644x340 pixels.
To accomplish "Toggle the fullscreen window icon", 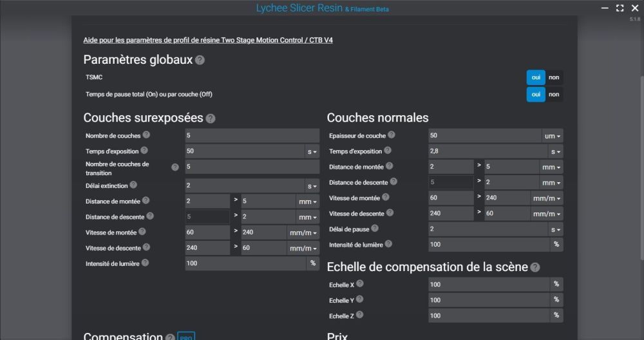I will click(620, 8).
